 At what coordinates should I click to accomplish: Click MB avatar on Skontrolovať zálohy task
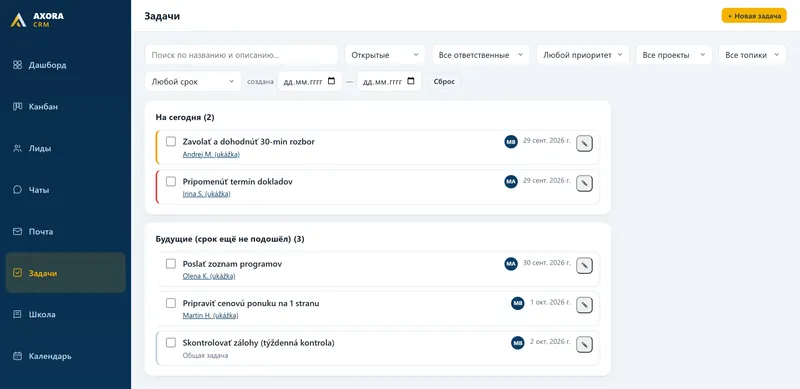pos(517,343)
